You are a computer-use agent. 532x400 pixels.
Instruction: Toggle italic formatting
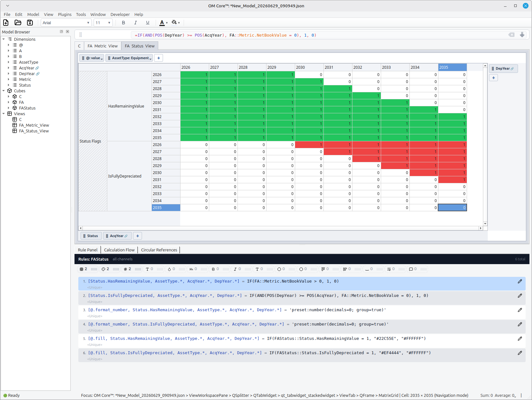(136, 23)
